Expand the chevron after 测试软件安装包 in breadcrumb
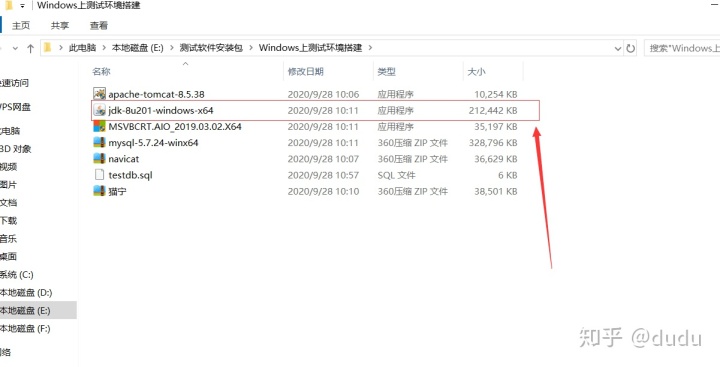The height and width of the screenshot is (367, 720). tap(251, 48)
